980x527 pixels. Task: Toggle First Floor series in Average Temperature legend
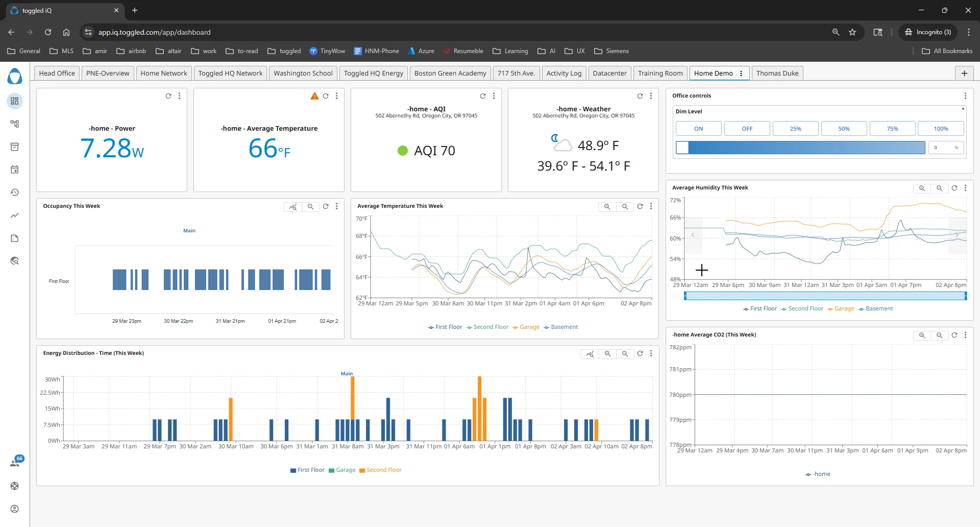tap(445, 327)
